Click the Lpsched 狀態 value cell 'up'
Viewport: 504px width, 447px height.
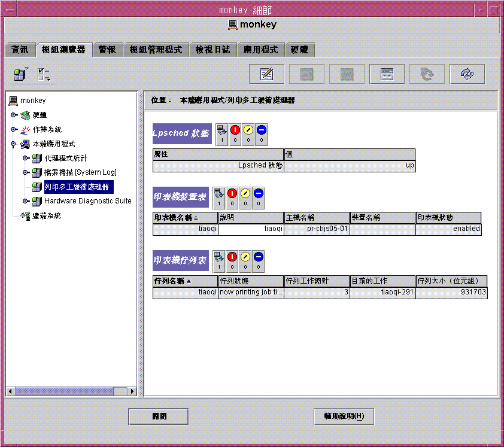350,166
